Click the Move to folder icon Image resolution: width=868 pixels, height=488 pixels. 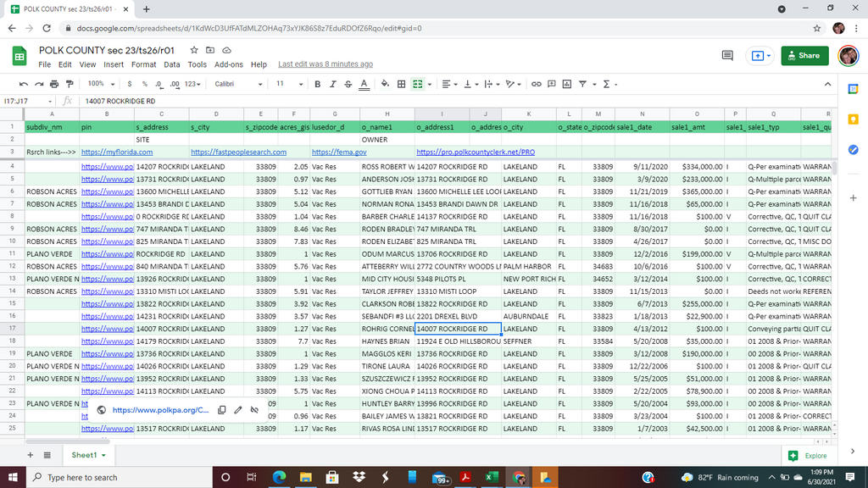[x=210, y=50]
